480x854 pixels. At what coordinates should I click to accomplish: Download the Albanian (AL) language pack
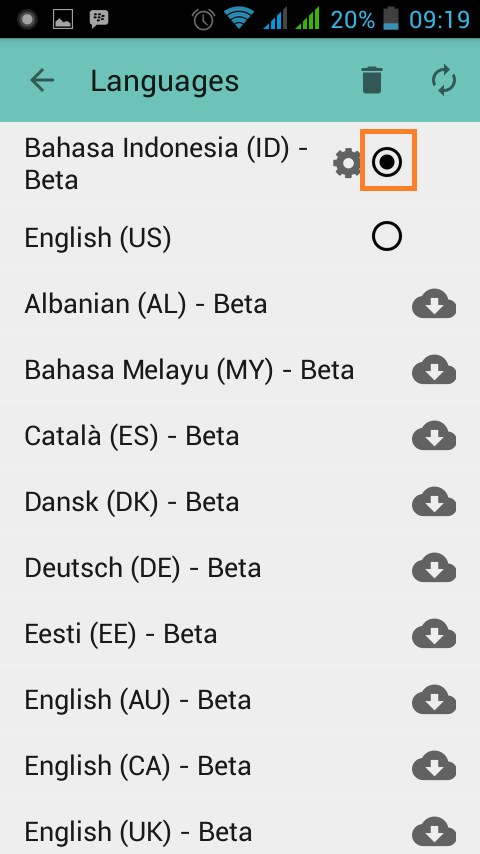pyautogui.click(x=434, y=304)
